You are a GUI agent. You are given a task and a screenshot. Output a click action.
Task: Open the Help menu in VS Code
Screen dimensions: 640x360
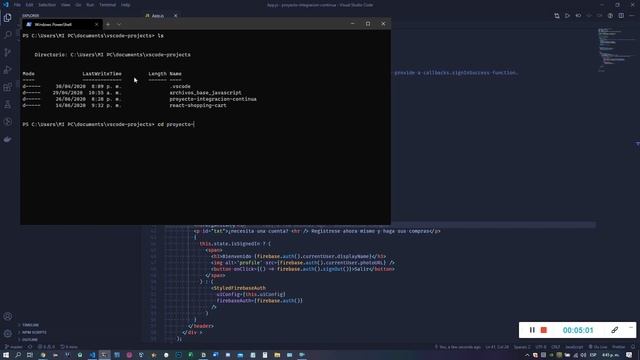coord(125,5)
